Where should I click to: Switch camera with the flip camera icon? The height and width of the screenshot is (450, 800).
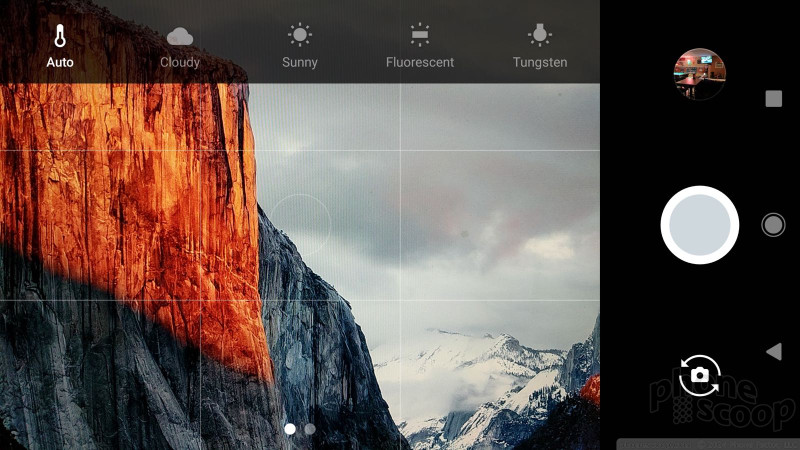tap(700, 376)
